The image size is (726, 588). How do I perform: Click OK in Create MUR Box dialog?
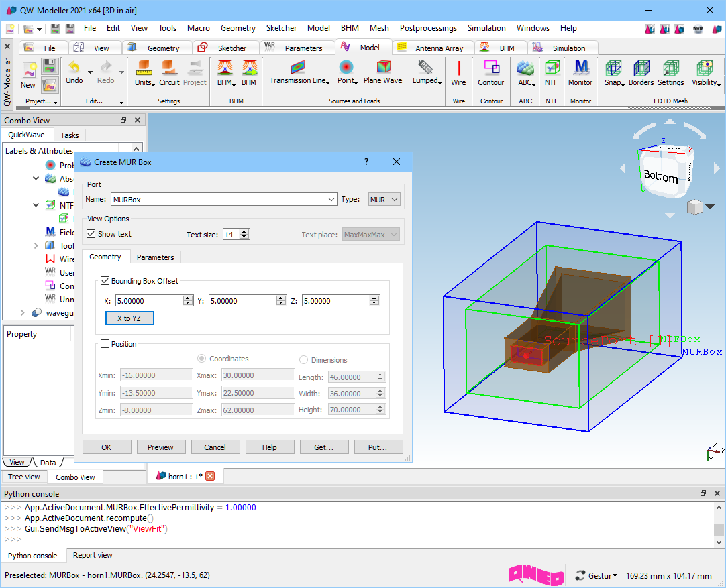pos(107,447)
